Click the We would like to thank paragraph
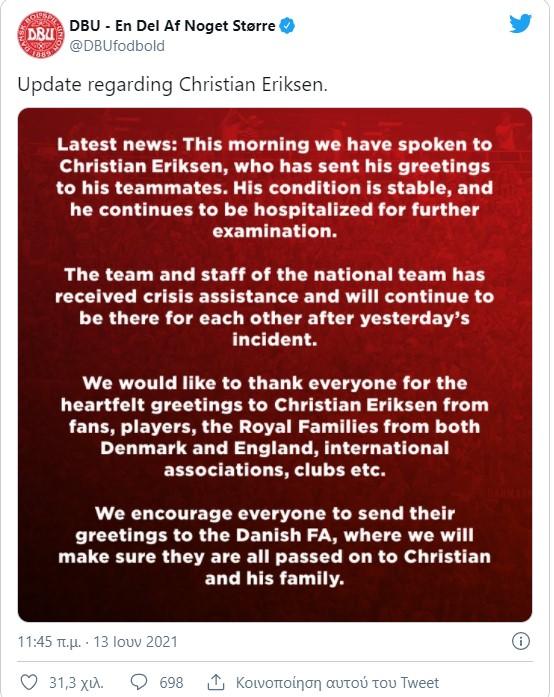The image size is (554, 697). click(275, 426)
